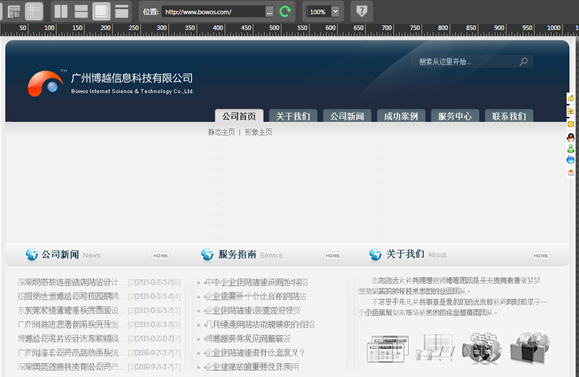
Task: Toggle the highlighted grid guides icon
Action: 34,11
